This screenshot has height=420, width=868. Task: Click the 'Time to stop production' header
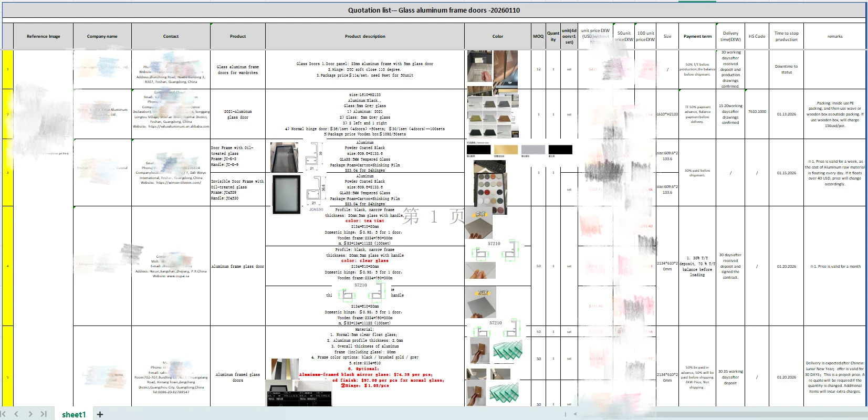(786, 36)
